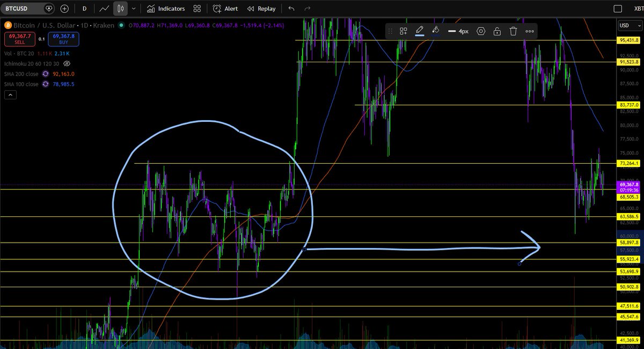
Task: Click the diamond icon beside BTCUSD
Action: [49, 9]
